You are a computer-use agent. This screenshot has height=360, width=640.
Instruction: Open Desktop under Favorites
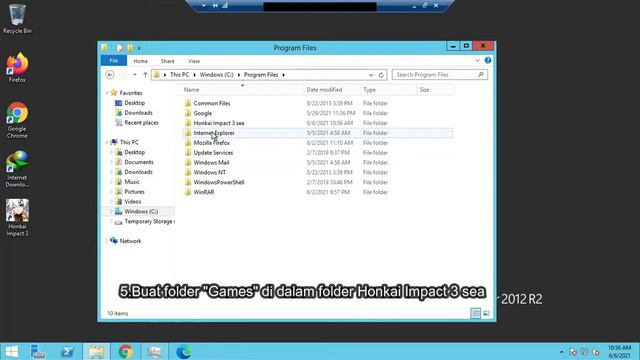click(x=135, y=103)
